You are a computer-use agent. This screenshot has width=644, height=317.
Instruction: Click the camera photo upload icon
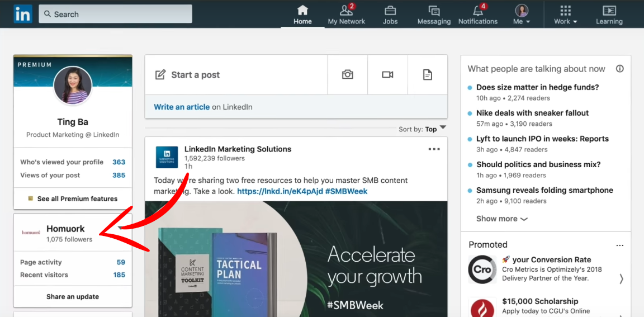point(348,75)
